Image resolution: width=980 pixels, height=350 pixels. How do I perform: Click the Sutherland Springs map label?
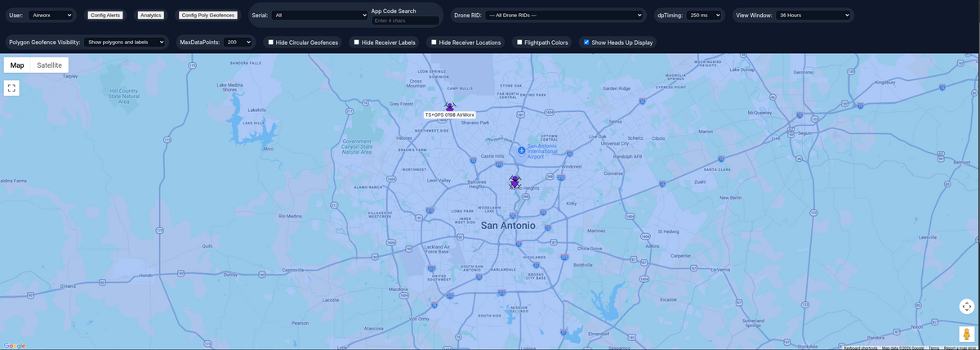[753, 322]
